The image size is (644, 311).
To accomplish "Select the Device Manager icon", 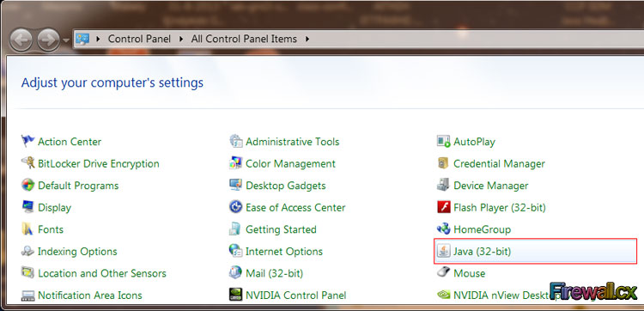I will point(444,186).
